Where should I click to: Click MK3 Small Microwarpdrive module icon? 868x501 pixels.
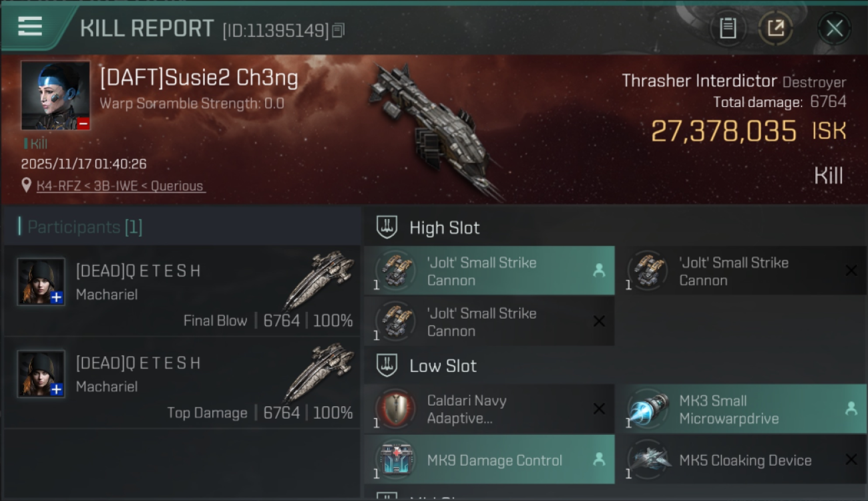tap(648, 409)
